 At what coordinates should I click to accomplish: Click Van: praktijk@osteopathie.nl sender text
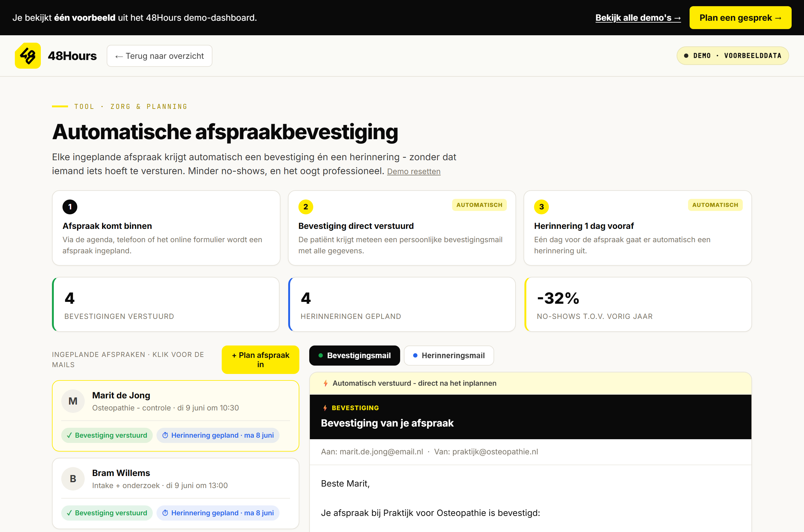pos(486,452)
